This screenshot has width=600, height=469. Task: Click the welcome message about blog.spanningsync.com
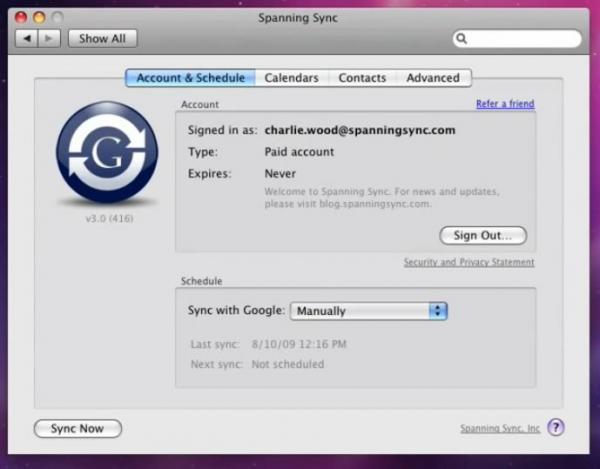[382, 197]
